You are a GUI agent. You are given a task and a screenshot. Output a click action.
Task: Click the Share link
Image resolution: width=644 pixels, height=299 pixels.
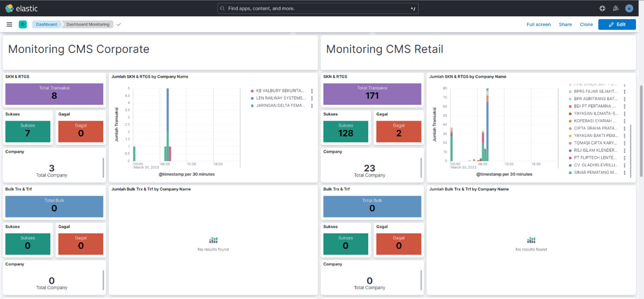pyautogui.click(x=565, y=24)
